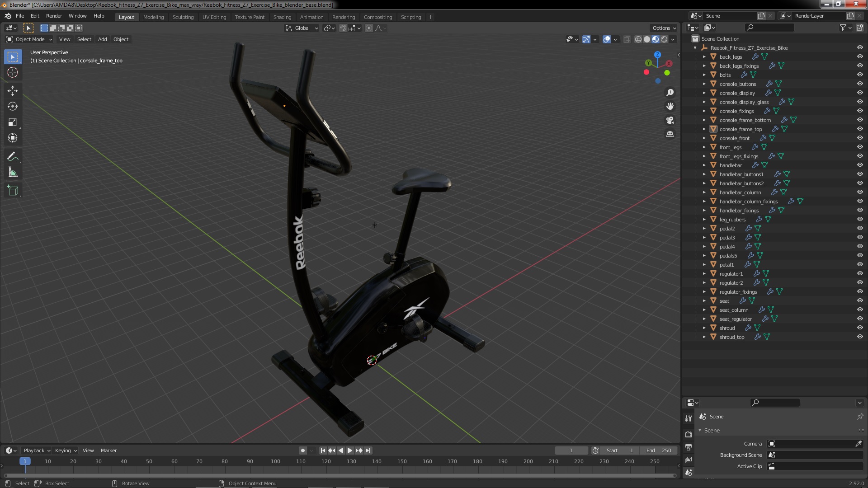The height and width of the screenshot is (488, 868).
Task: Switch to UV Editing workspace tab
Action: [x=214, y=17]
